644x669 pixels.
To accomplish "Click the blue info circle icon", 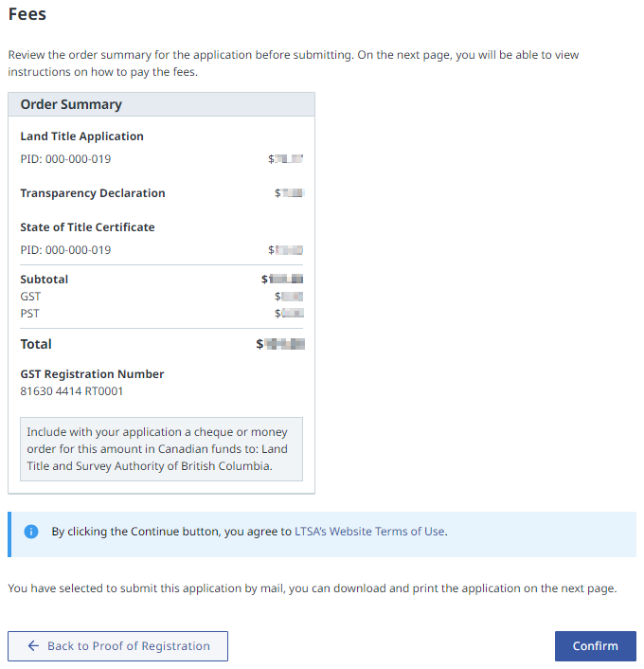I will point(31,532).
